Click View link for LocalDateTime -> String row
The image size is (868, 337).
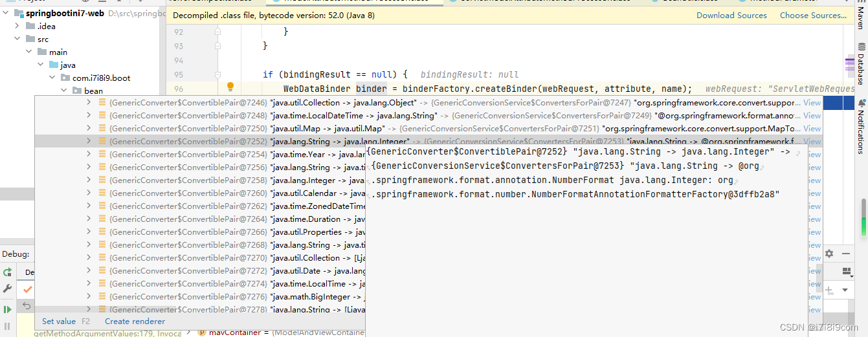point(812,116)
